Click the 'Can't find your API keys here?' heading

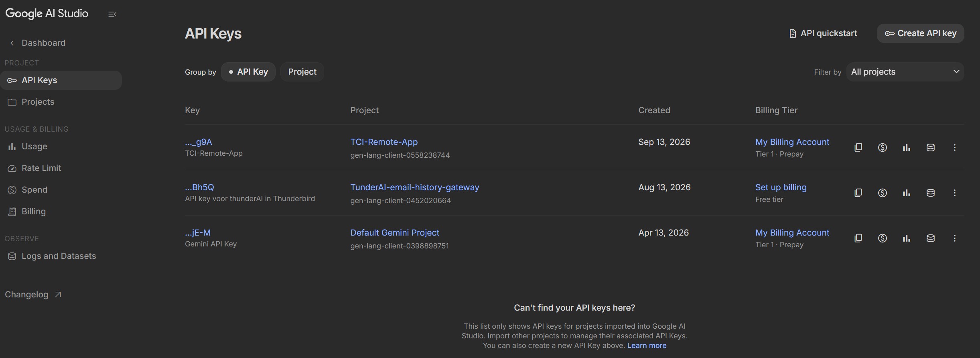[574, 308]
